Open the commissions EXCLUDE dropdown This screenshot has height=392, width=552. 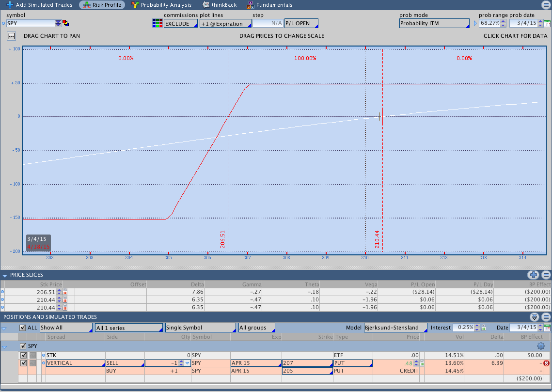(181, 23)
